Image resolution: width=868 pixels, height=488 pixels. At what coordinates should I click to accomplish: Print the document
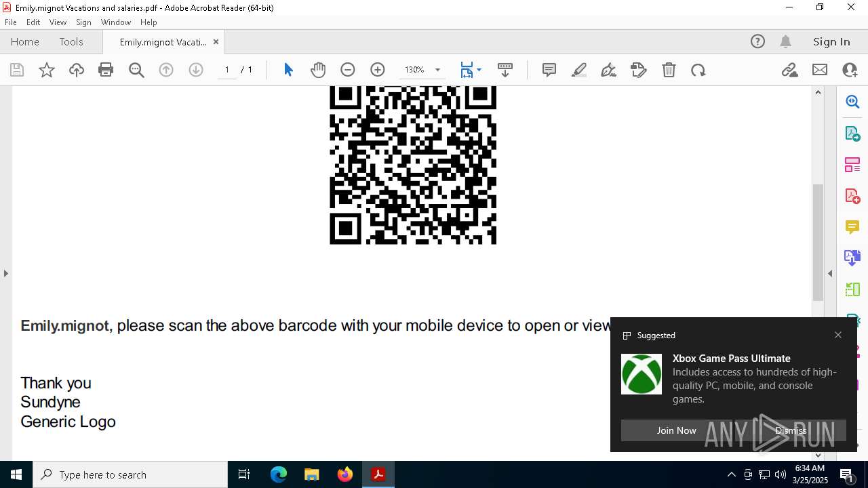click(106, 70)
